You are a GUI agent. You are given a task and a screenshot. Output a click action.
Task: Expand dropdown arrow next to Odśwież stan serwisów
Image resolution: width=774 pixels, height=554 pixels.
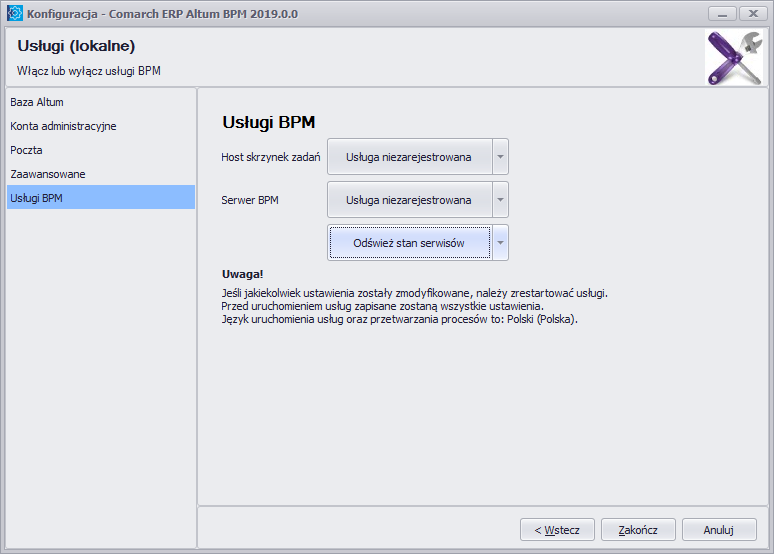[x=500, y=242]
